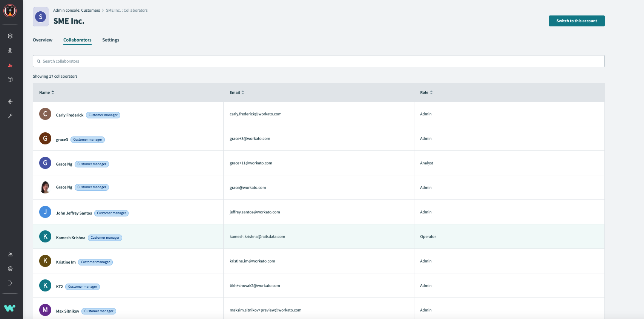The image size is (644, 319).
Task: Click John Jeffrey Santos's avatar
Action: [x=45, y=212]
